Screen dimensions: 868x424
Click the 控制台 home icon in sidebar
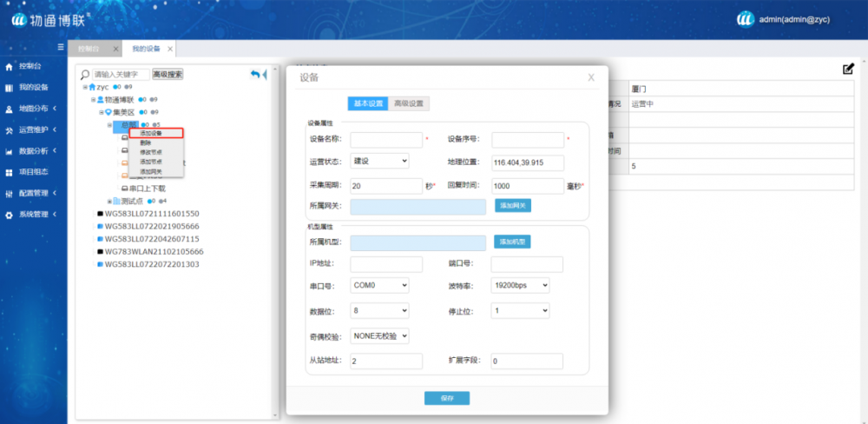coord(9,67)
